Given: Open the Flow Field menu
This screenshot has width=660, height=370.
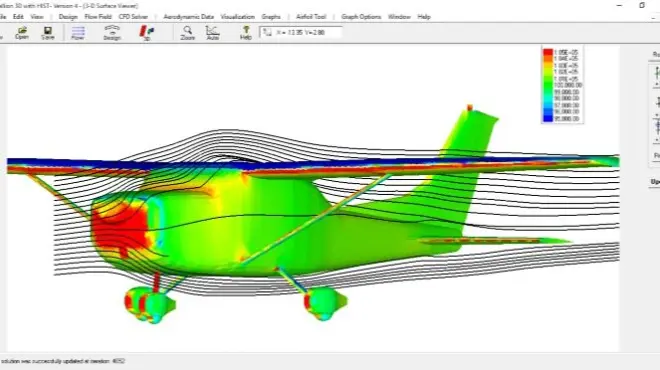Looking at the screenshot, I should coord(98,17).
